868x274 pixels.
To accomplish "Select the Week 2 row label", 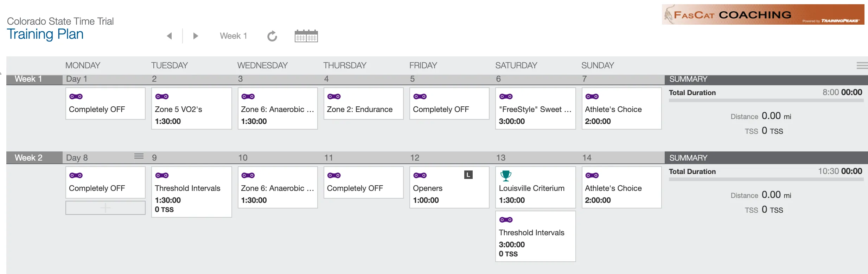I will (x=28, y=158).
